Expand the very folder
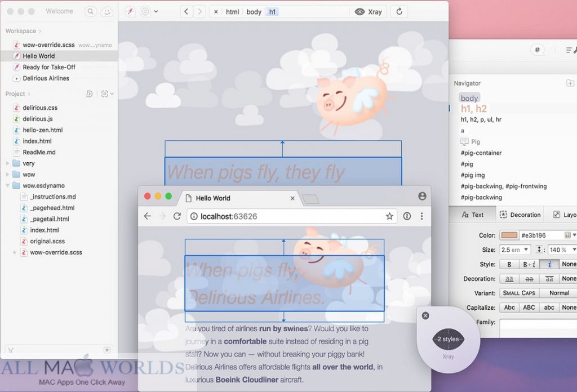Image resolution: width=577 pixels, height=392 pixels. click(x=7, y=163)
